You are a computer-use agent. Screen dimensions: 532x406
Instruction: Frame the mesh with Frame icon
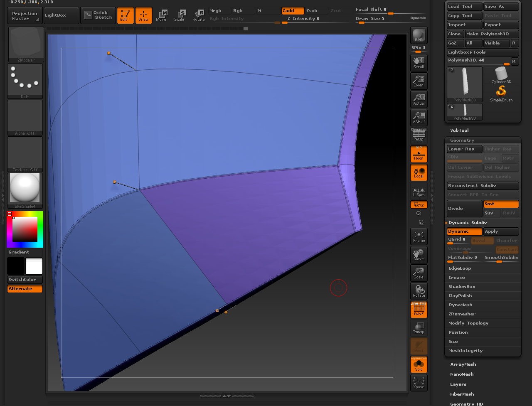point(419,236)
